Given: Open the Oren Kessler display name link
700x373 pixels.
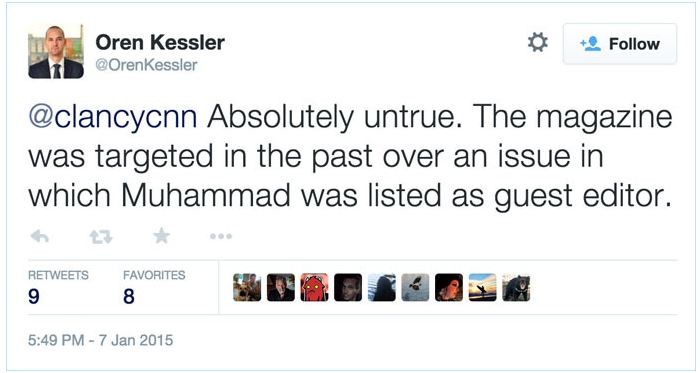Looking at the screenshot, I should pyautogui.click(x=160, y=42).
